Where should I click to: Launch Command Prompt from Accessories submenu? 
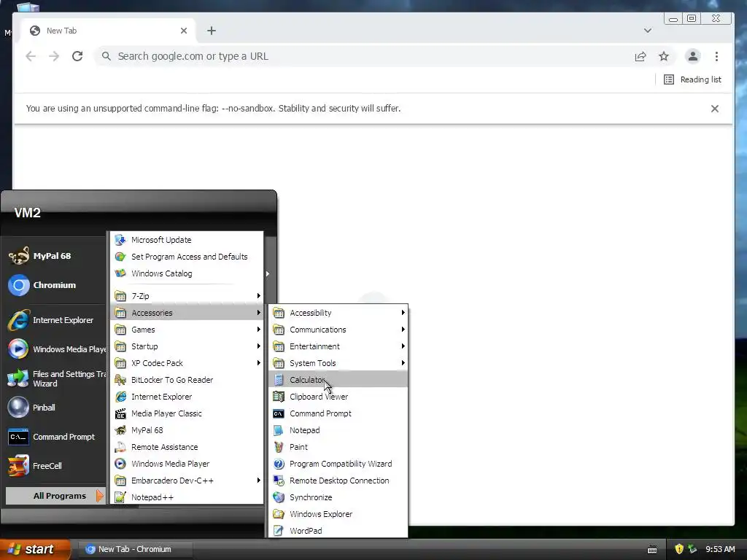(x=338, y=413)
